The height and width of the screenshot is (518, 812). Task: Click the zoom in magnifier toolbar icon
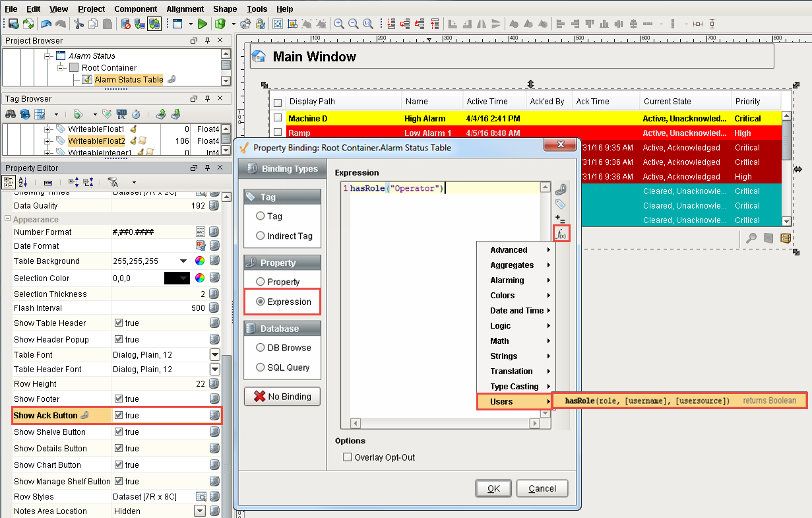[x=338, y=24]
